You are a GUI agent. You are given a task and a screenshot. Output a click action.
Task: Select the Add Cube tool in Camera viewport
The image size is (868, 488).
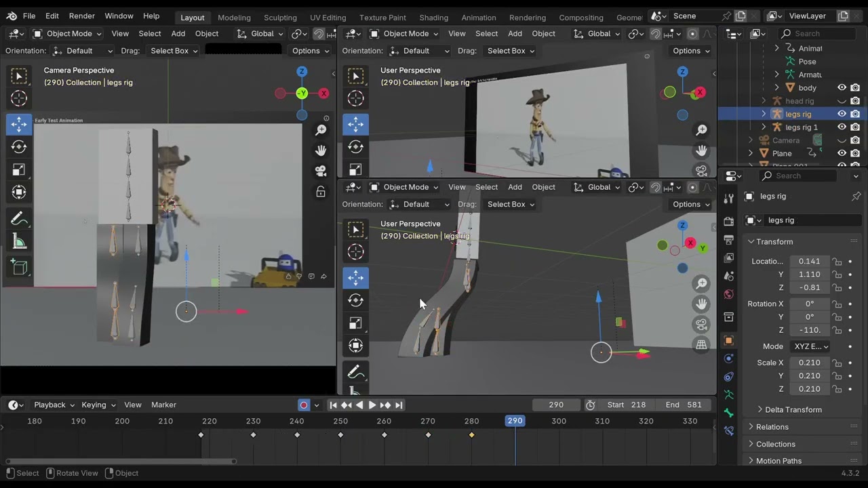(19, 267)
